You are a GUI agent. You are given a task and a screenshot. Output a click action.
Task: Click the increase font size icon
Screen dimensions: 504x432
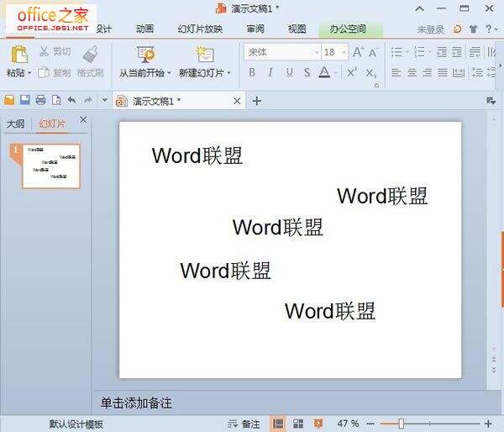click(358, 52)
